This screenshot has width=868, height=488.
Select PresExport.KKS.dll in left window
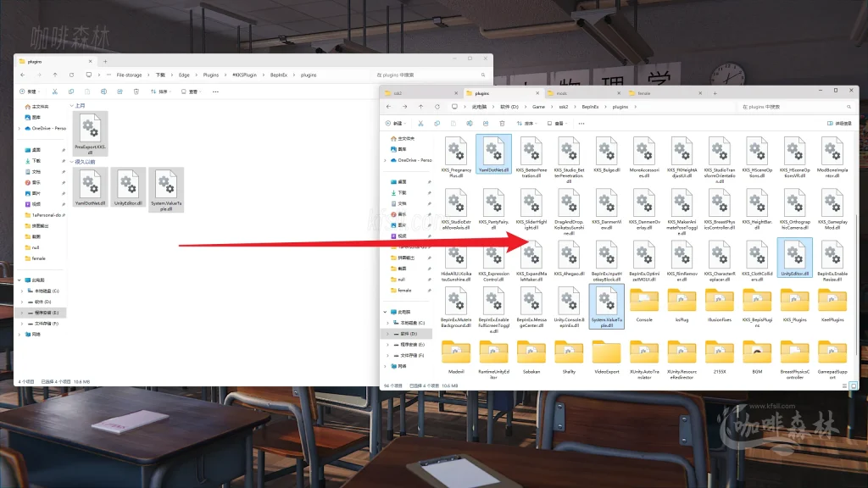pyautogui.click(x=90, y=130)
